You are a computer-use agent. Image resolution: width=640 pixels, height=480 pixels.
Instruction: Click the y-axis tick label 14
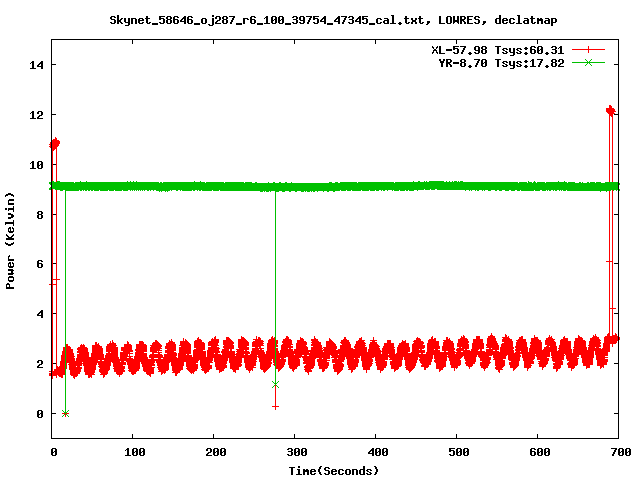(x=36, y=65)
